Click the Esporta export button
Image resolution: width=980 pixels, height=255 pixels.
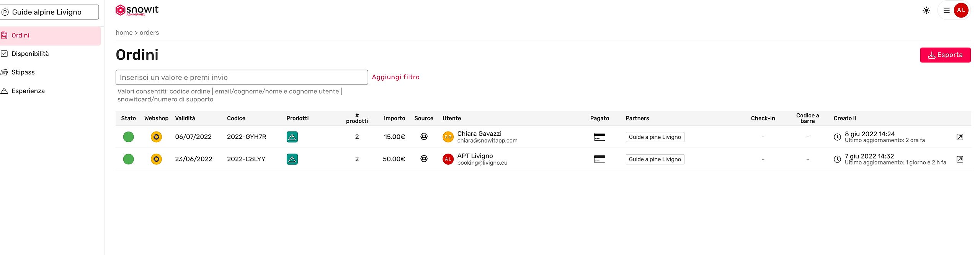tap(945, 55)
